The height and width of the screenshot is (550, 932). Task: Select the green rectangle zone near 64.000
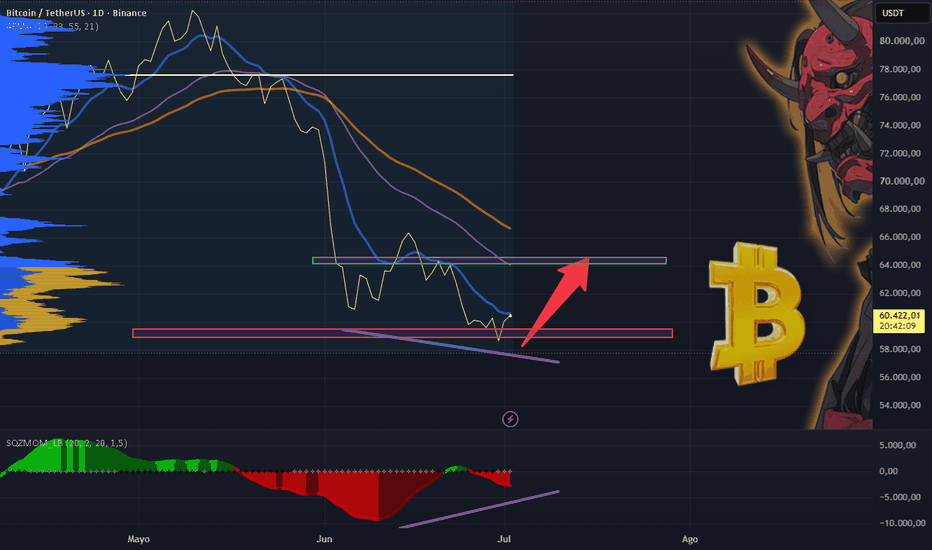click(x=489, y=260)
